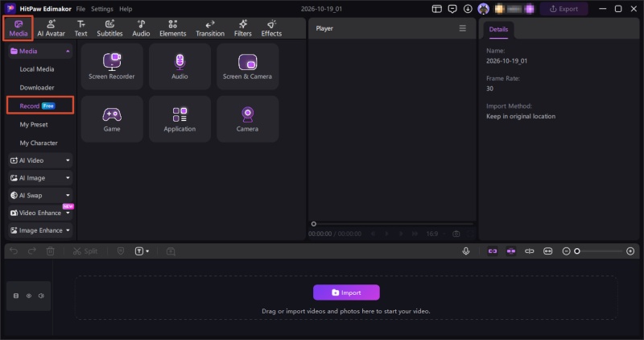644x340 pixels.
Task: Click the Export button
Action: pos(564,9)
